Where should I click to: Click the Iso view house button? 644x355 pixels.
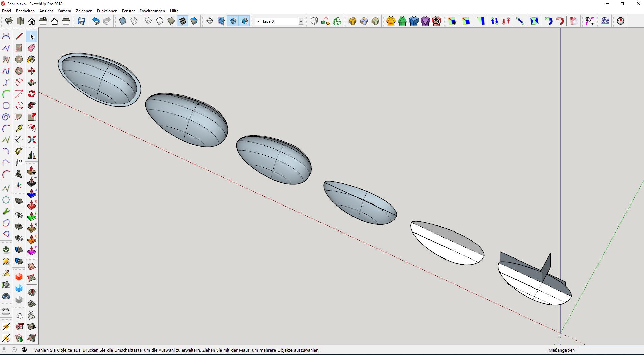pyautogui.click(x=9, y=21)
